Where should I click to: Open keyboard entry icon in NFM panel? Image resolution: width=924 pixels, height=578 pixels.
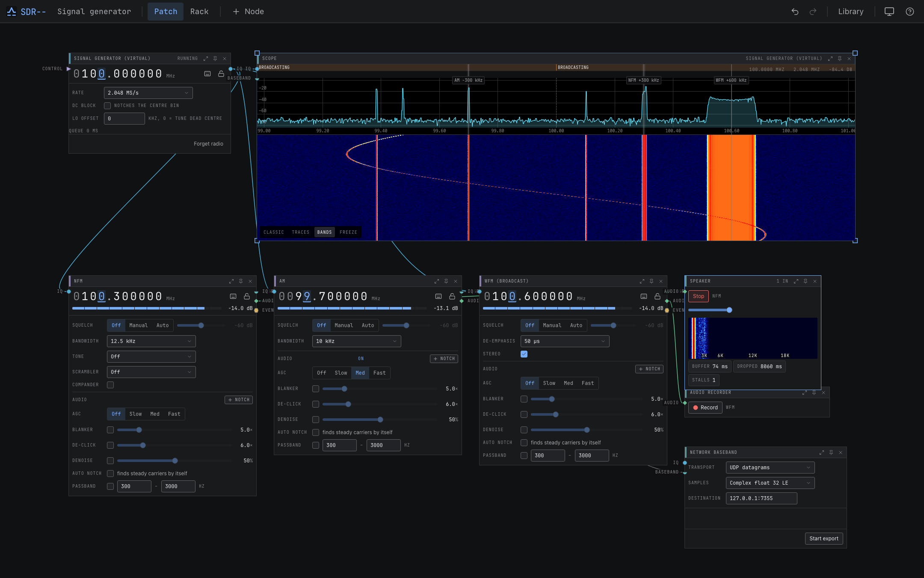[233, 296]
